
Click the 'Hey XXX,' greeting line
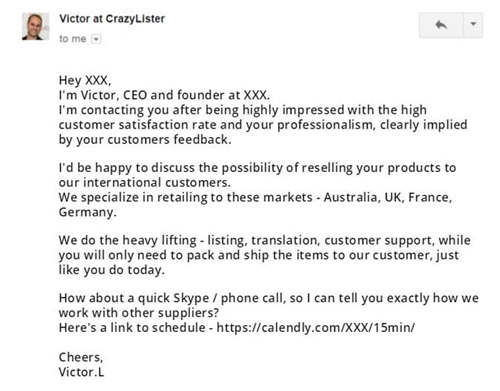(85, 80)
